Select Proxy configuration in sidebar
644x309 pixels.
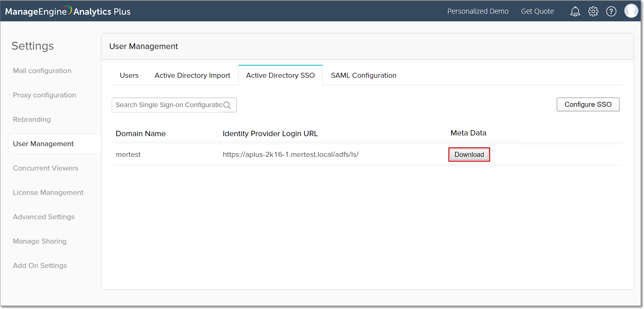pos(44,95)
